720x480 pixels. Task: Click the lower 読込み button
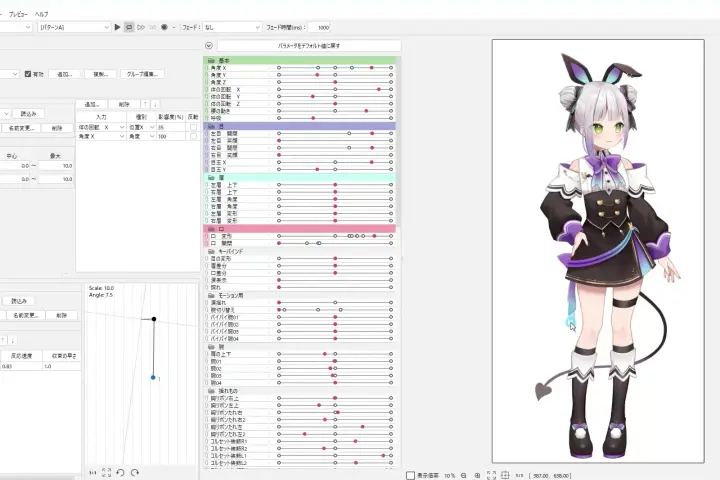pos(19,301)
